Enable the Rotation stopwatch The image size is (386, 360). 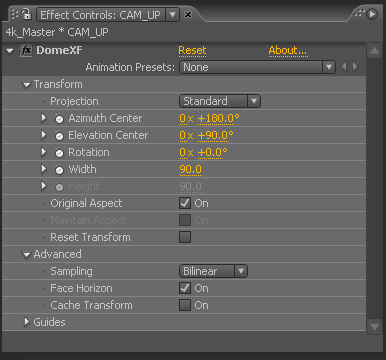59,153
